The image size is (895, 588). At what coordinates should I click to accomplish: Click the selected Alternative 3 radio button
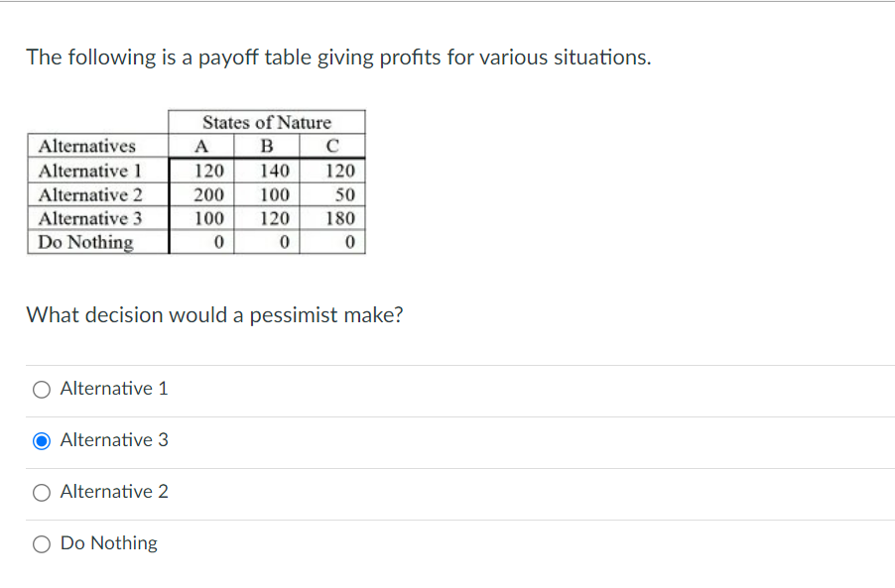[x=41, y=441]
